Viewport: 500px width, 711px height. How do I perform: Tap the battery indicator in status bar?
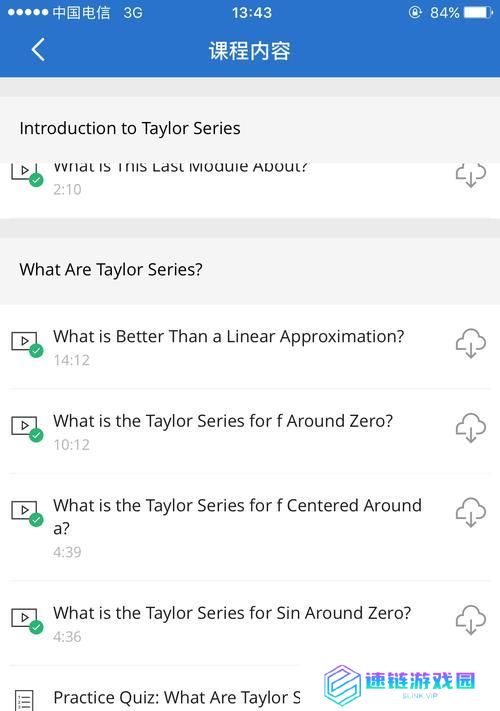click(477, 12)
